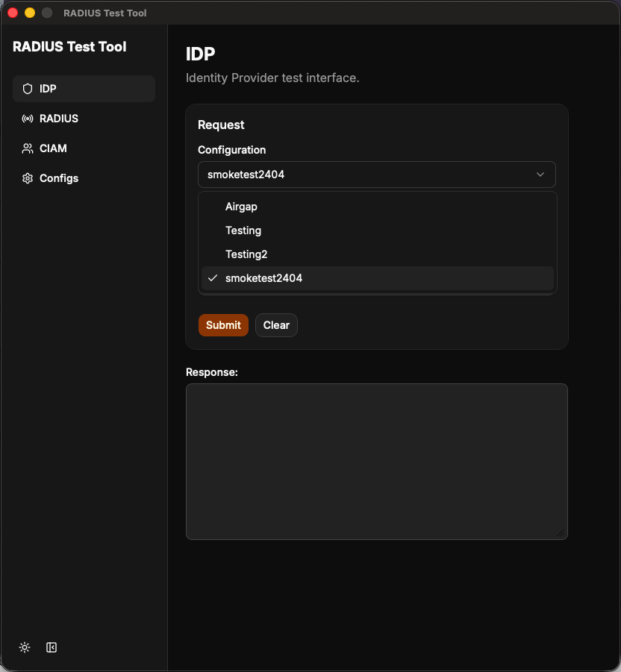Click the Response: label
Screen dimensions: 621x672
[211, 372]
